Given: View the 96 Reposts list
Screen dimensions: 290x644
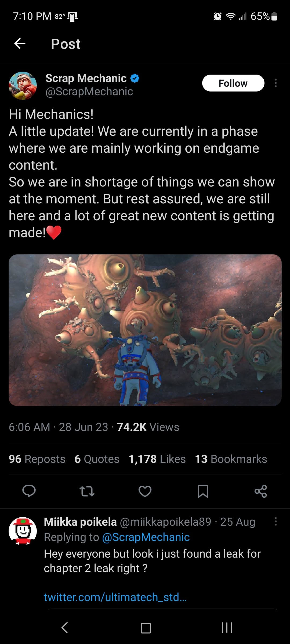Looking at the screenshot, I should [37, 459].
